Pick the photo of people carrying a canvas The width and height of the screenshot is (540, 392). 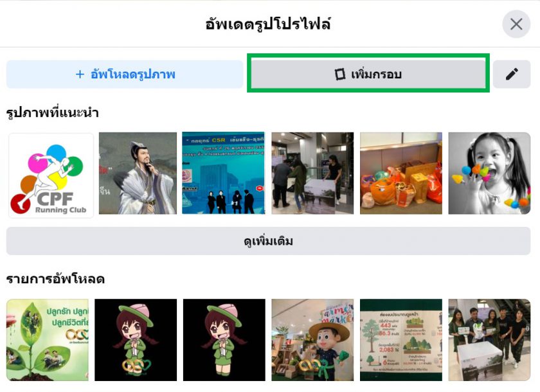[312, 173]
